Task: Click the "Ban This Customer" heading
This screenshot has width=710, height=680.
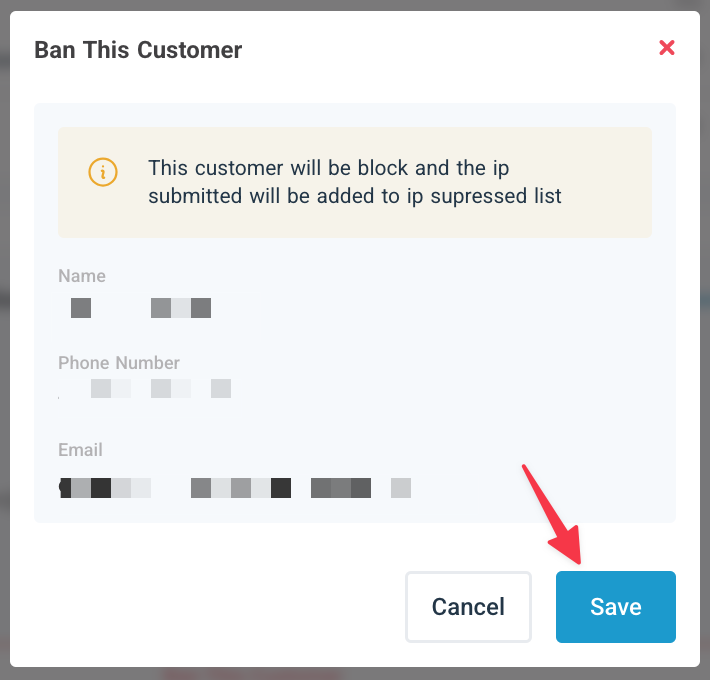Action: pyautogui.click(x=138, y=49)
